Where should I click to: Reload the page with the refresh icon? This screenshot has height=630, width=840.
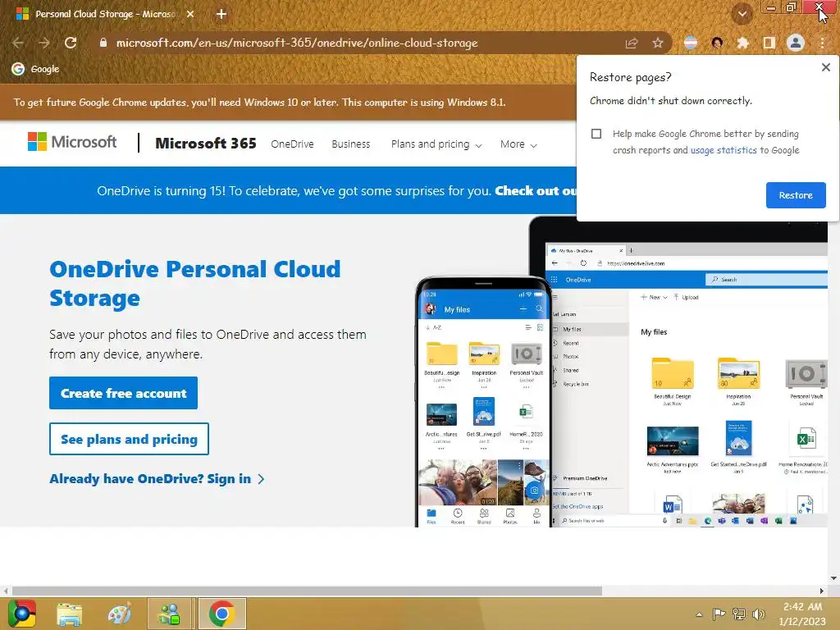tap(71, 43)
